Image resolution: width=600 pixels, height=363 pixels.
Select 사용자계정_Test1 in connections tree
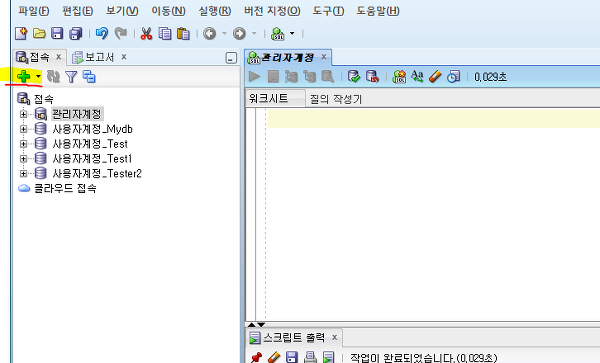point(92,159)
